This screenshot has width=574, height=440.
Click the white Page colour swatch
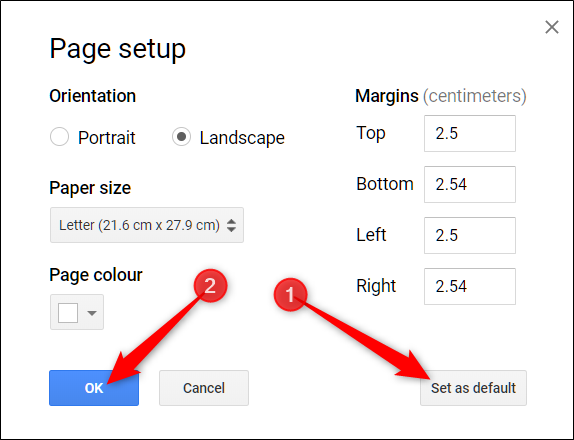(68, 313)
